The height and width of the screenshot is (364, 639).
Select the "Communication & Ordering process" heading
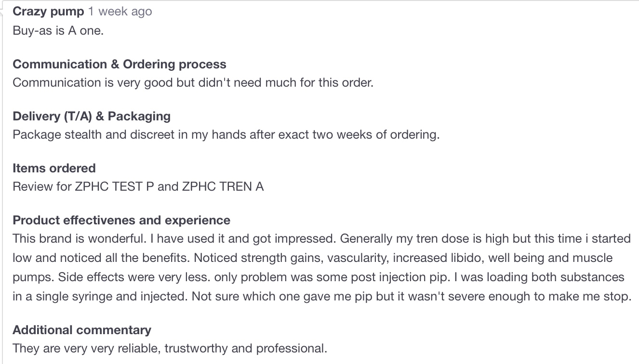coord(119,64)
